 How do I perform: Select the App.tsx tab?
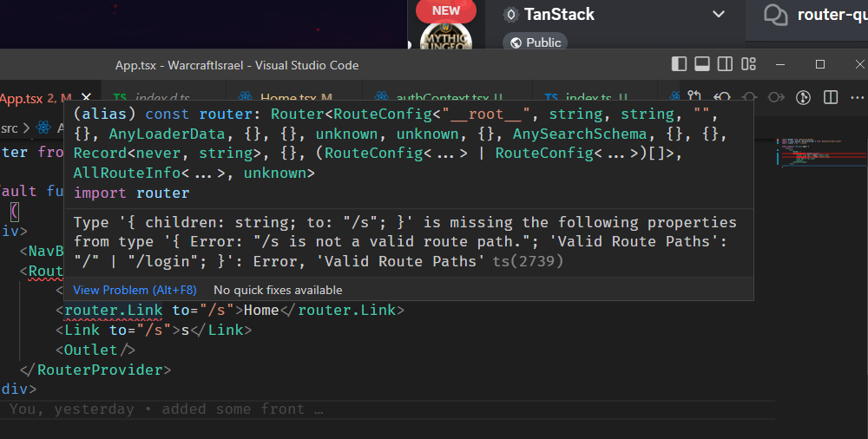36,99
